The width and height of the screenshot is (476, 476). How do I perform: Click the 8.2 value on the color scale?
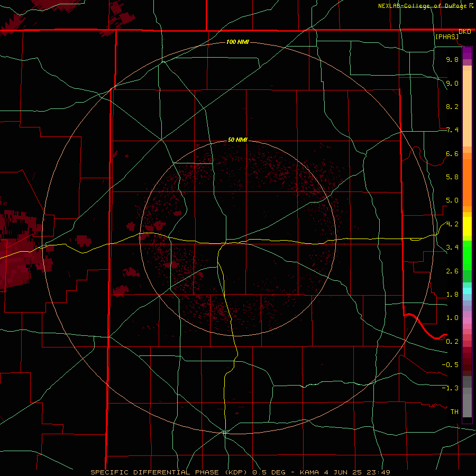(x=452, y=106)
